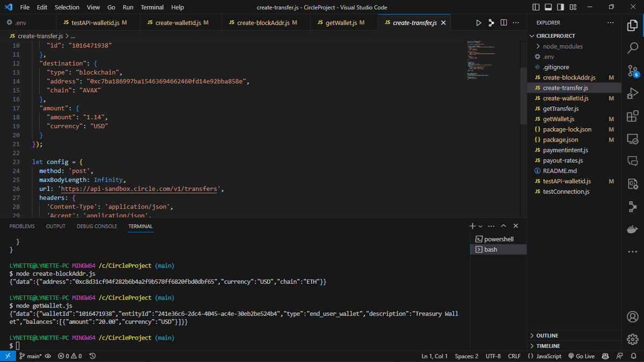Run the code with the play button
This screenshot has width=644, height=362.
[479, 23]
